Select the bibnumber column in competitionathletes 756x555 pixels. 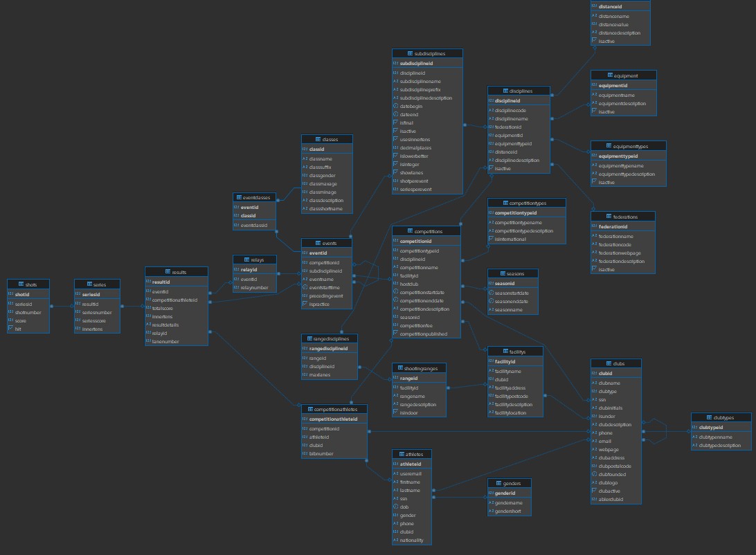tap(321, 454)
